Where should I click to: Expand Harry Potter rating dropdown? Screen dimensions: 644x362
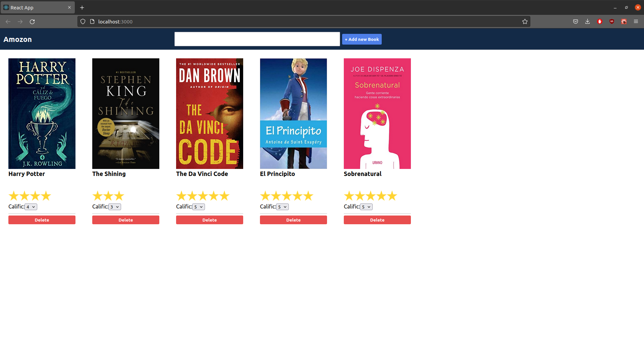[x=31, y=207]
